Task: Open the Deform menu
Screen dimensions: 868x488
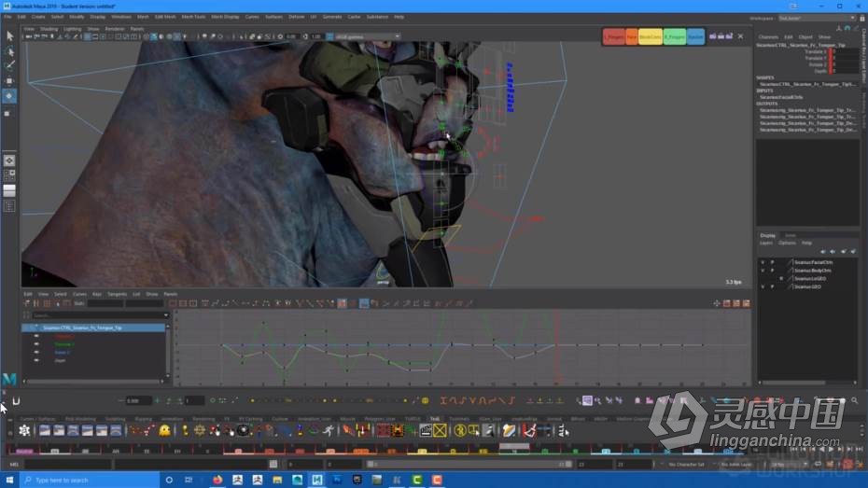Action: (296, 17)
